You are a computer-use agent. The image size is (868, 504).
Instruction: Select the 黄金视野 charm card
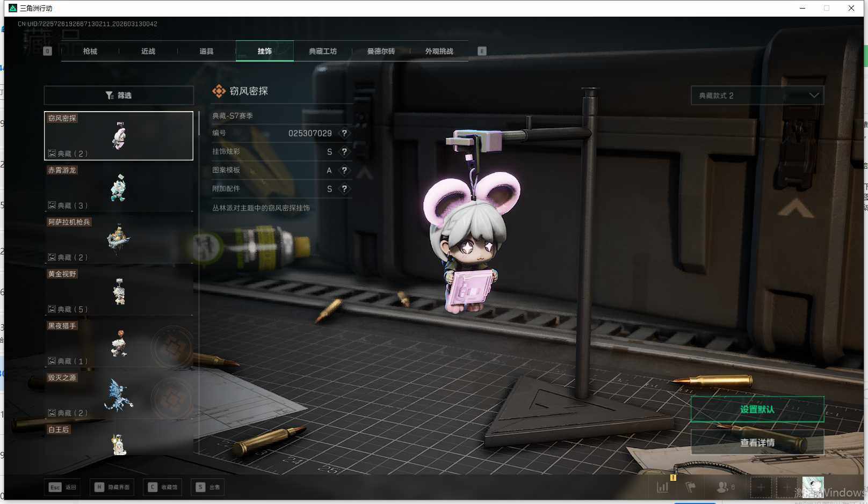click(x=119, y=291)
